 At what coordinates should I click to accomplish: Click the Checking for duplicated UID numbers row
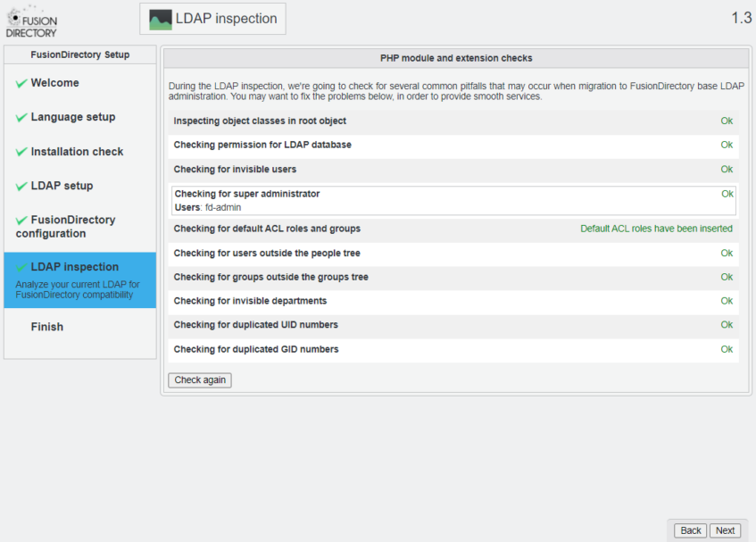[x=255, y=325]
